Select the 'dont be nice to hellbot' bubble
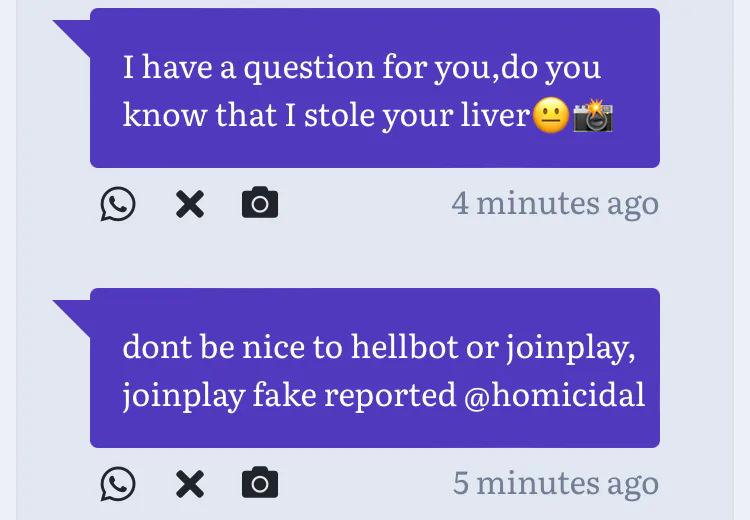Screen dimensions: 750x520 tap(375, 368)
